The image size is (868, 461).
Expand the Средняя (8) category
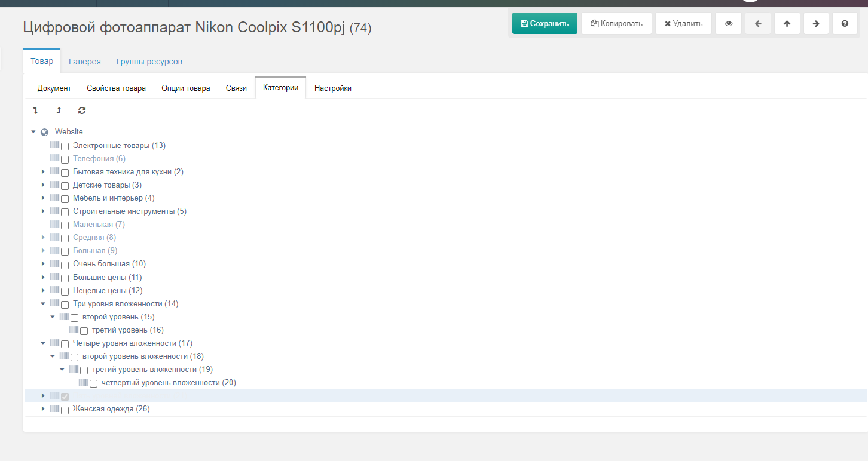[x=43, y=237]
